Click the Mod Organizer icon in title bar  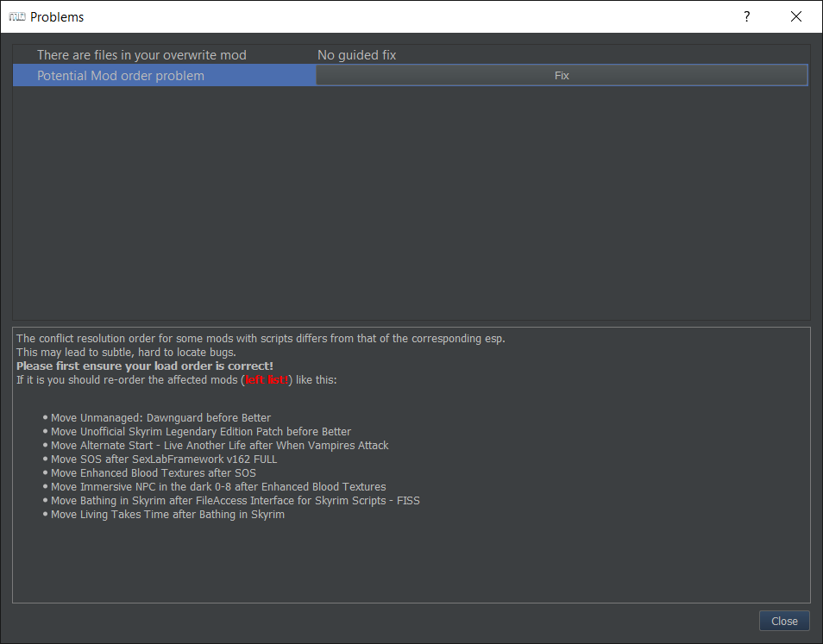[16, 16]
